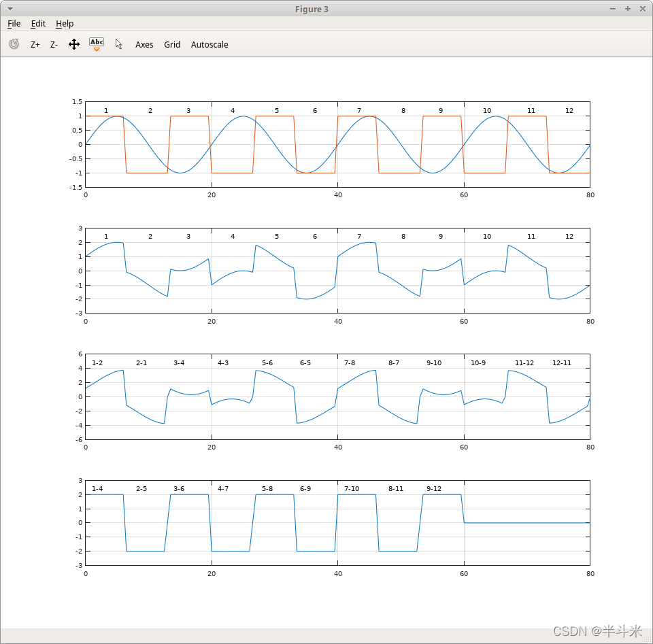The image size is (653, 644).
Task: Click the "1-2" label in third plot
Action: click(97, 363)
